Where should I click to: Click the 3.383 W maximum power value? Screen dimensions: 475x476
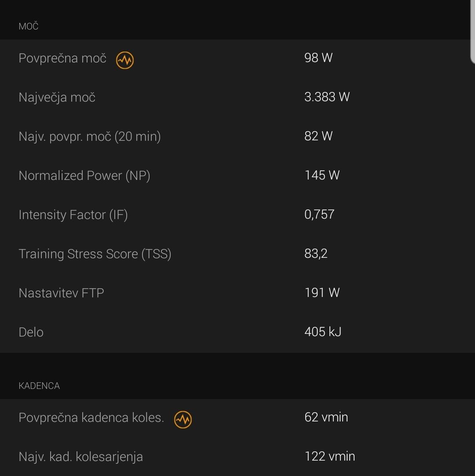[327, 97]
